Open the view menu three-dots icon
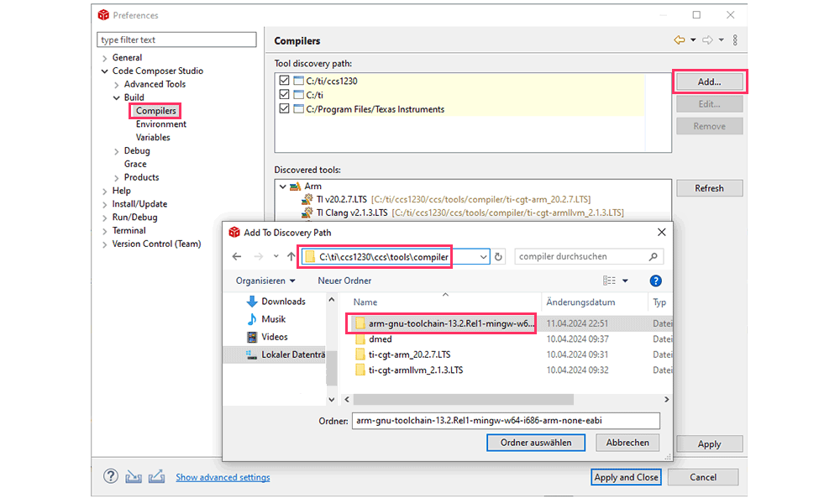 tap(735, 40)
